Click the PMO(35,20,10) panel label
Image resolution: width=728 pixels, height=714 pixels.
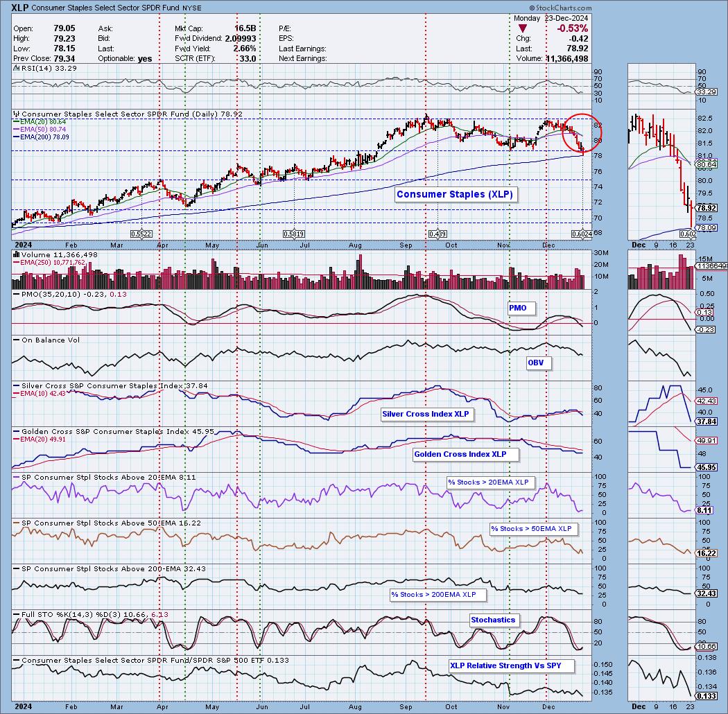(x=69, y=295)
